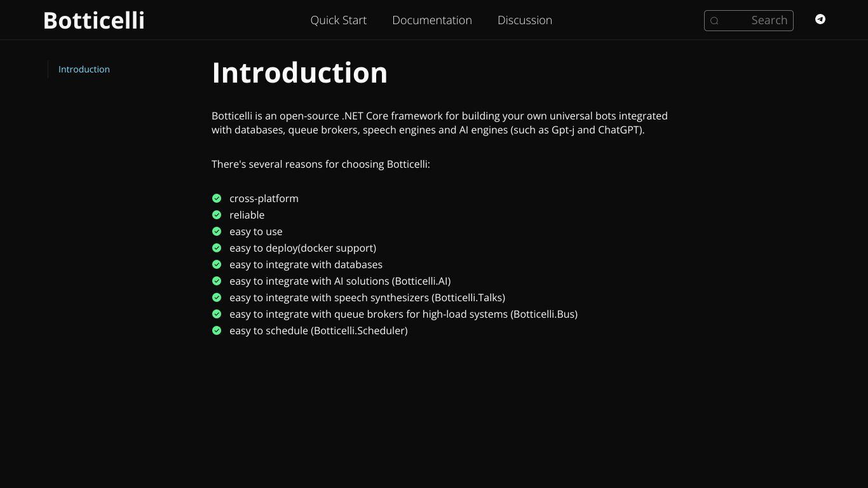Open the Documentation menu item

432,20
